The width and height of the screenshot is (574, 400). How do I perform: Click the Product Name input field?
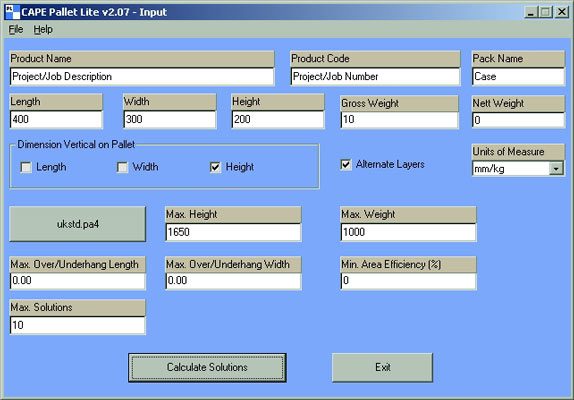coord(142,76)
